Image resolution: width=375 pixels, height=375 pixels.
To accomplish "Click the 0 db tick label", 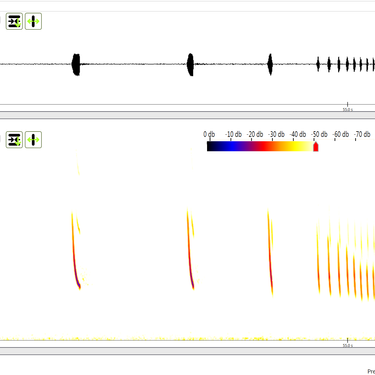I will click(209, 134).
